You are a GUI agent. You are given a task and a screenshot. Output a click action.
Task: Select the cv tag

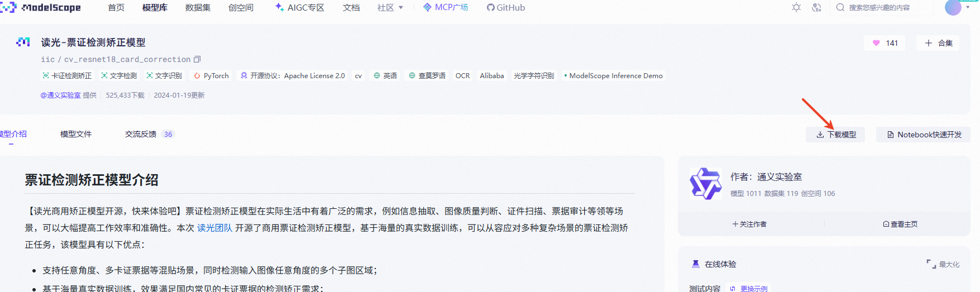point(358,75)
